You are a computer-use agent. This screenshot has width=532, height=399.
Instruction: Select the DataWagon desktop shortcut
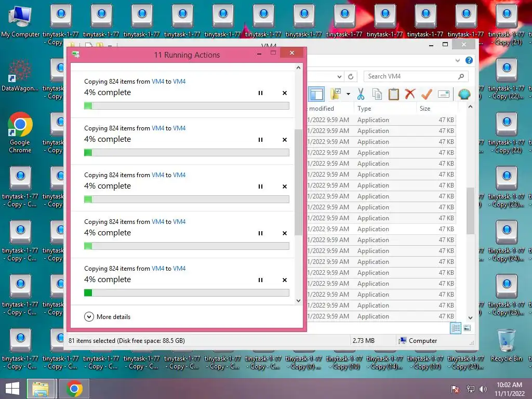pos(20,75)
